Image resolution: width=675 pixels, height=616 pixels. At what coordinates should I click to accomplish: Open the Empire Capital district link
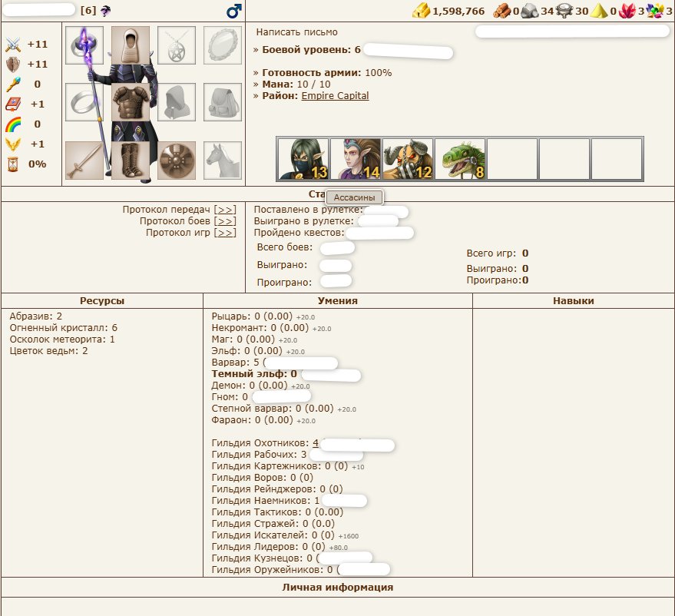click(335, 96)
